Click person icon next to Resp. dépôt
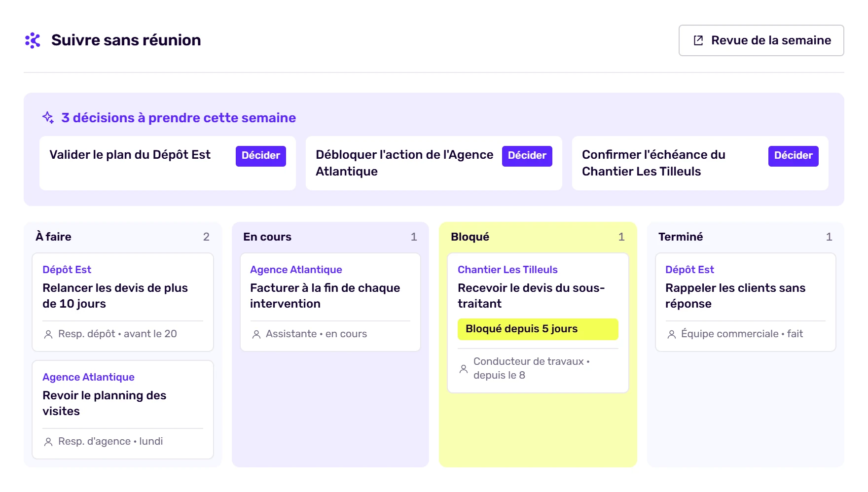 tap(48, 334)
